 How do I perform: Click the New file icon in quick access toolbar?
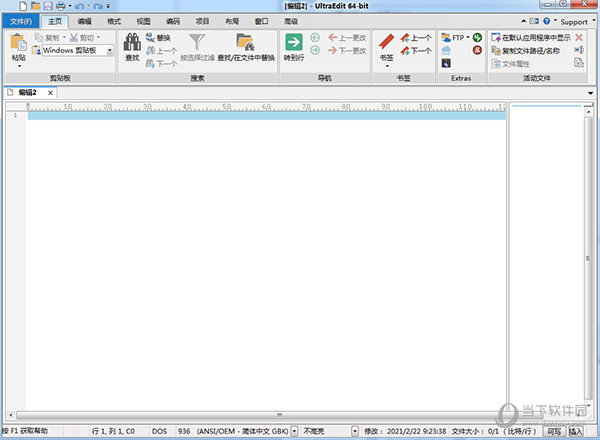[x=23, y=6]
